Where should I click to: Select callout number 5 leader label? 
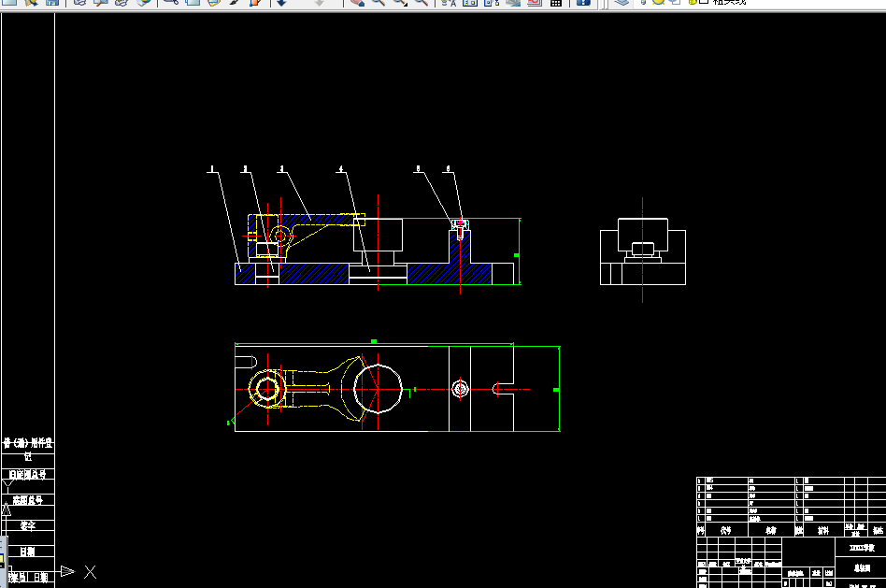[x=418, y=168]
